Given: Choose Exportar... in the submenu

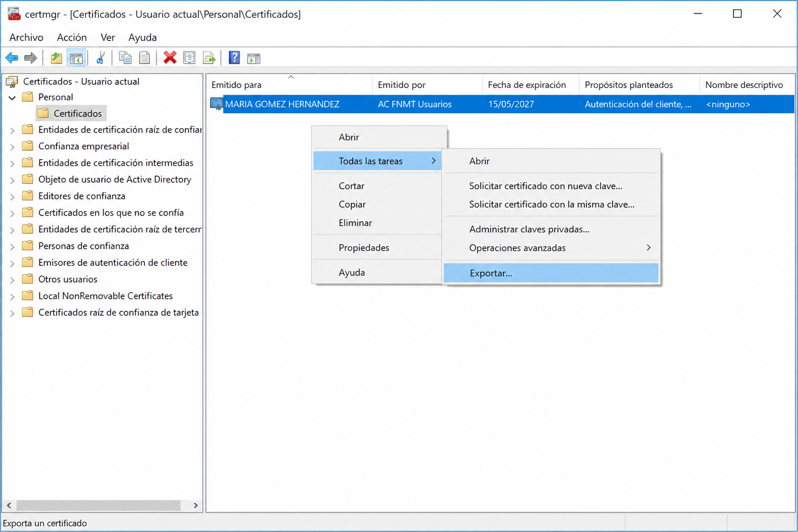Looking at the screenshot, I should pyautogui.click(x=551, y=273).
